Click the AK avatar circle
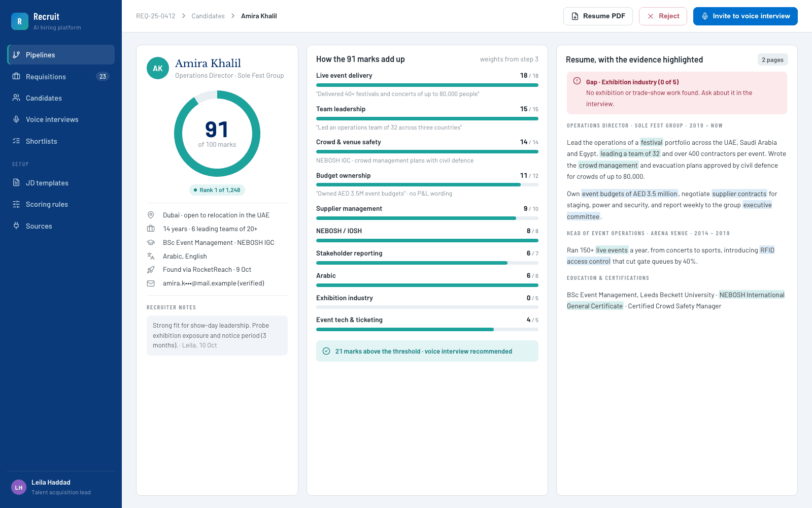 click(x=158, y=68)
